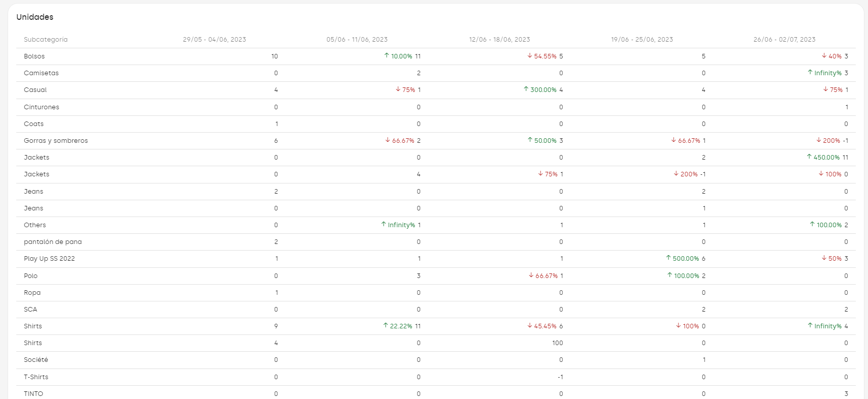
Task: Click the 29/05 - 04/06, 2023 column header
Action: (214, 40)
